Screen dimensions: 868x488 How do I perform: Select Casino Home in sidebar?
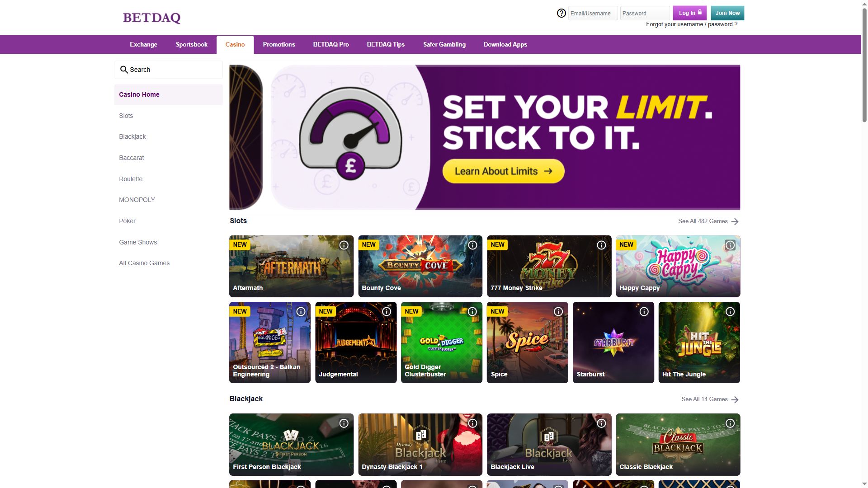(x=168, y=94)
